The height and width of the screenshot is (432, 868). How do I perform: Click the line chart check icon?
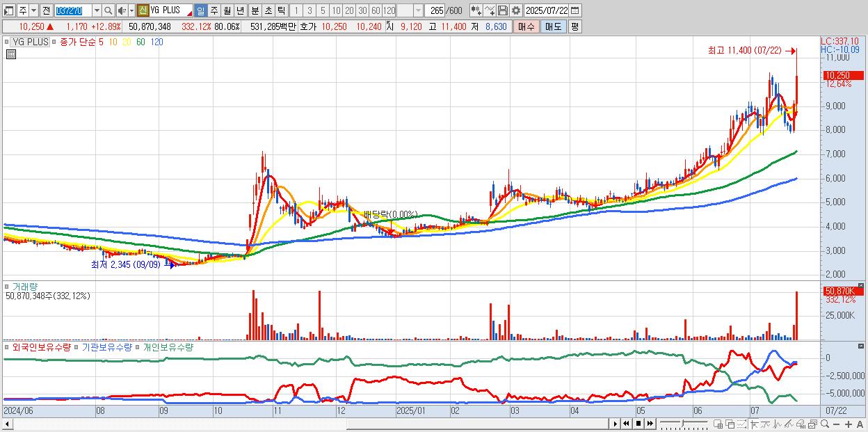pyautogui.click(x=490, y=10)
